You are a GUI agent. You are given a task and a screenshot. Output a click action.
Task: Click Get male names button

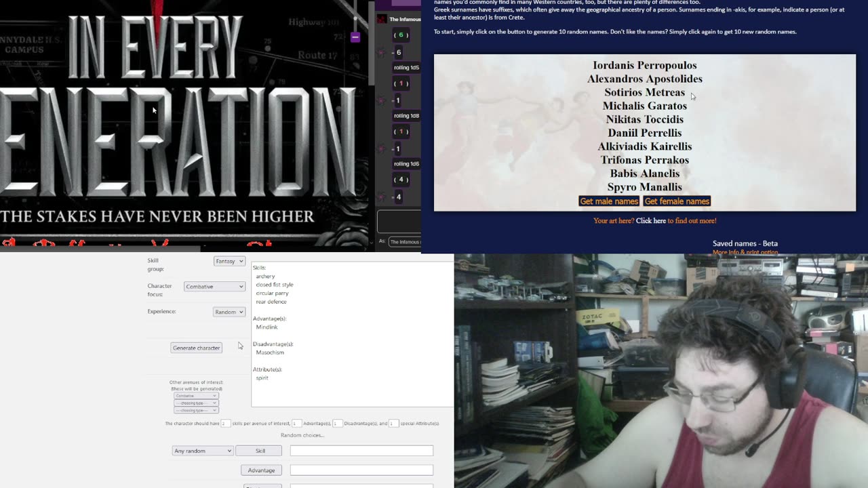pyautogui.click(x=609, y=201)
